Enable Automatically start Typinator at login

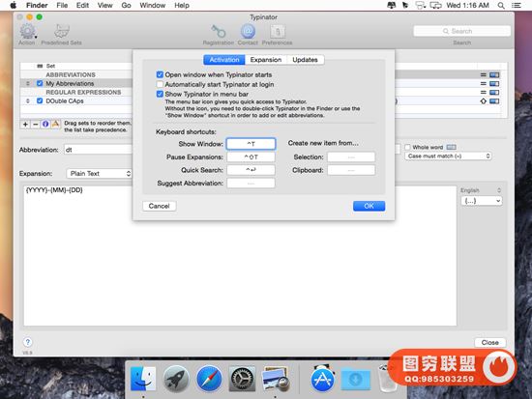tap(160, 84)
